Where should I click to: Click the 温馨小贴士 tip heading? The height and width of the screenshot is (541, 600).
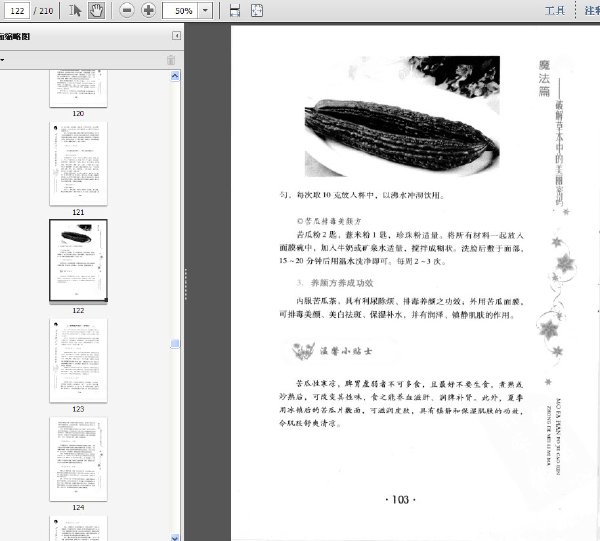coord(346,351)
